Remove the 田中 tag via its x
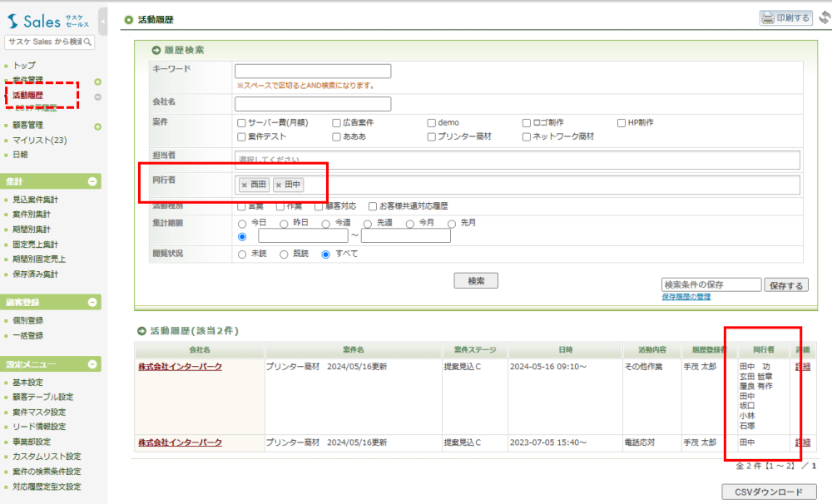This screenshot has height=504, width=832. (279, 185)
